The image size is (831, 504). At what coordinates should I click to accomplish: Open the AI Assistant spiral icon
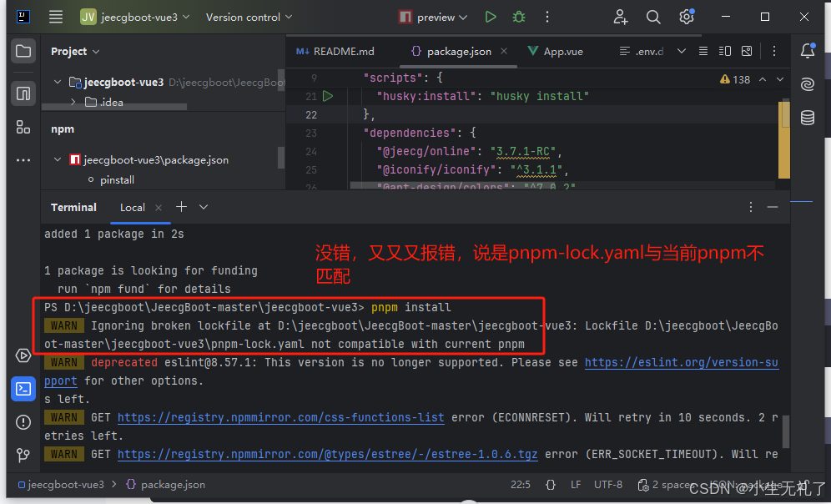[808, 84]
